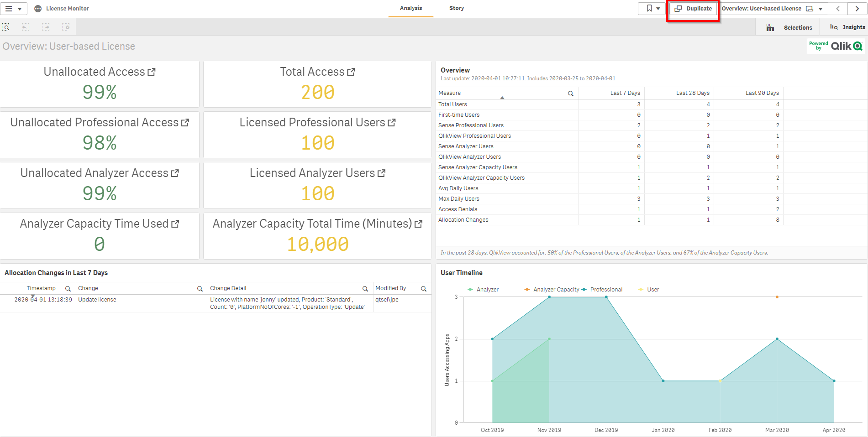
Task: Open smart search with the magnifier icon
Action: click(x=6, y=27)
